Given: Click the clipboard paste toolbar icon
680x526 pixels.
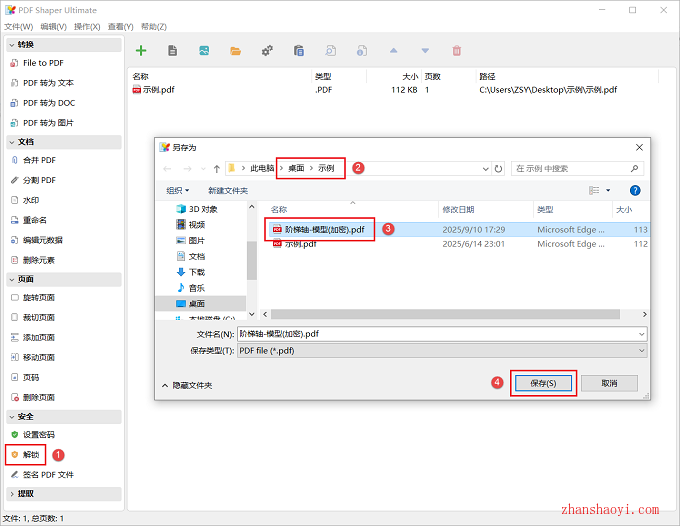Looking at the screenshot, I should (299, 51).
